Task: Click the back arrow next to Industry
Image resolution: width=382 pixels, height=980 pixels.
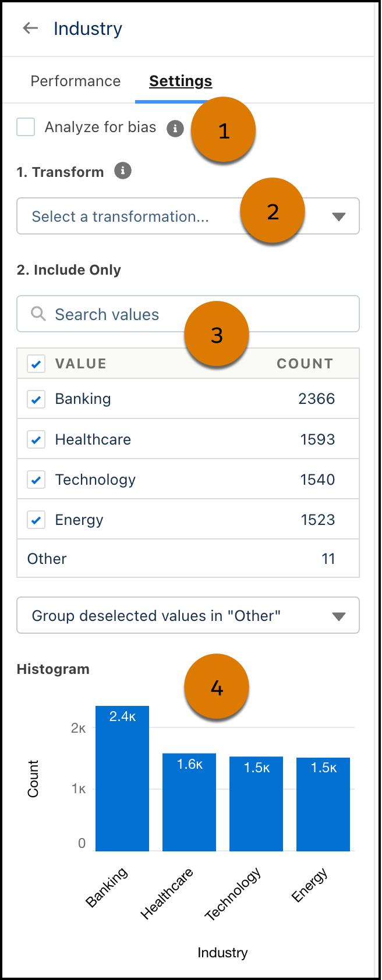Action: pyautogui.click(x=30, y=27)
